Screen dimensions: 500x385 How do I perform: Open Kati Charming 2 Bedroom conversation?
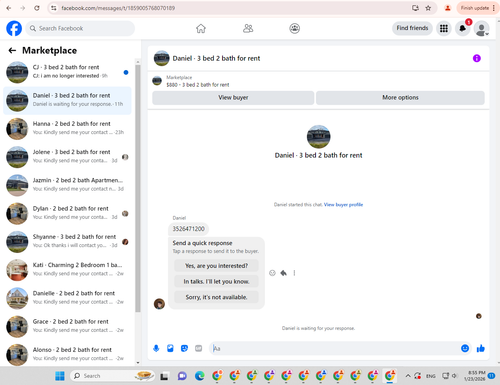click(67, 270)
